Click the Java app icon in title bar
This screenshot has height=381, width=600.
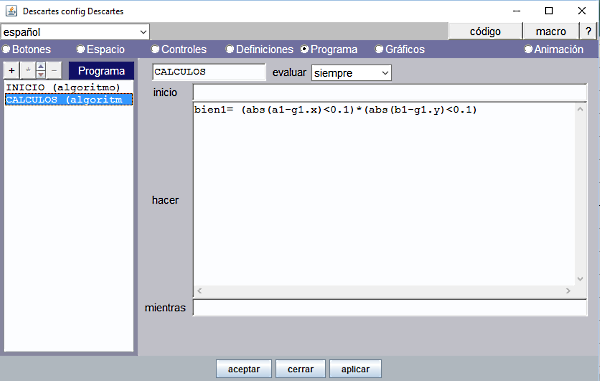tap(11, 11)
